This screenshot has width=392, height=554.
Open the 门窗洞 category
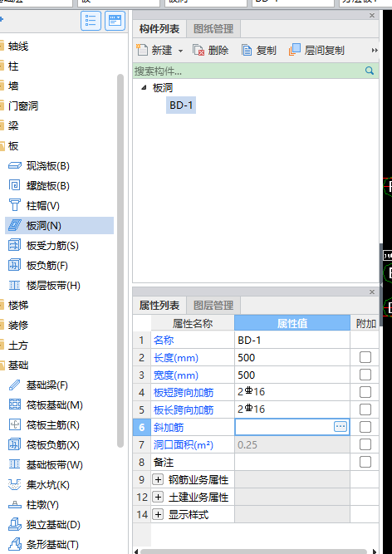tap(23, 106)
